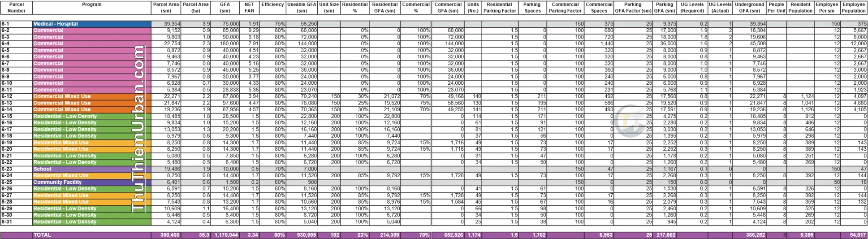
Task: Select the 9,375 cell in the Hospital row
Action: click(665, 24)
